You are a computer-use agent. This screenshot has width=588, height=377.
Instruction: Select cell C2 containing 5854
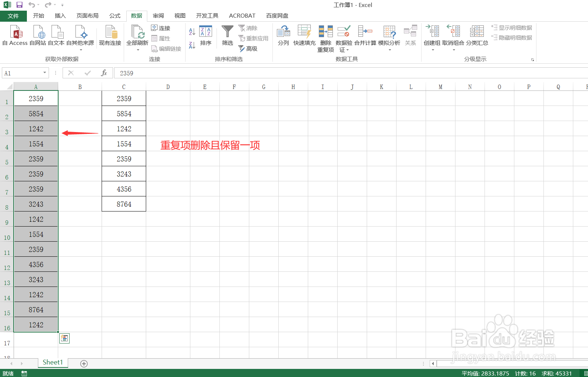(124, 114)
